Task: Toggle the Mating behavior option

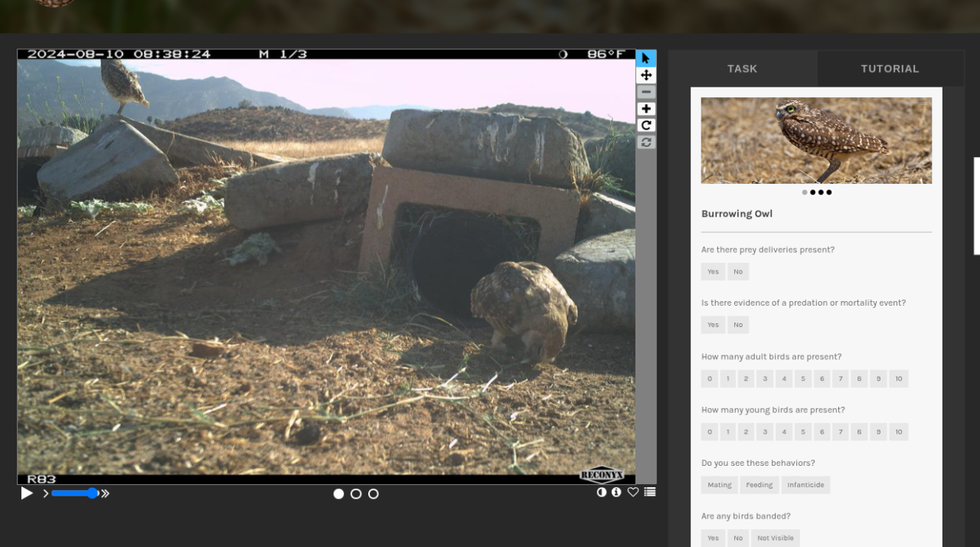Action: click(x=720, y=485)
